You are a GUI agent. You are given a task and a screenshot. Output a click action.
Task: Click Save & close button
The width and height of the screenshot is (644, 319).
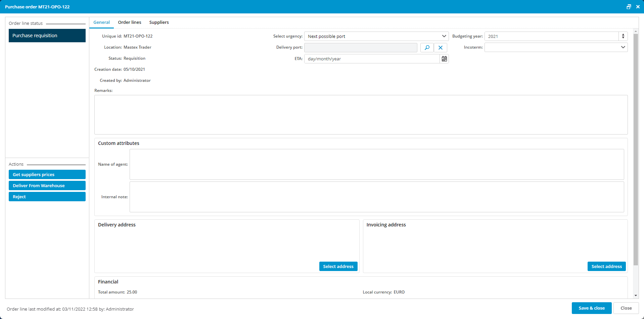tap(591, 308)
